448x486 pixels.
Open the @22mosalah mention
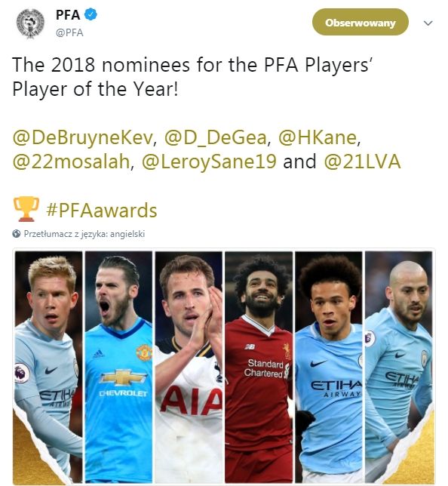tap(71, 161)
